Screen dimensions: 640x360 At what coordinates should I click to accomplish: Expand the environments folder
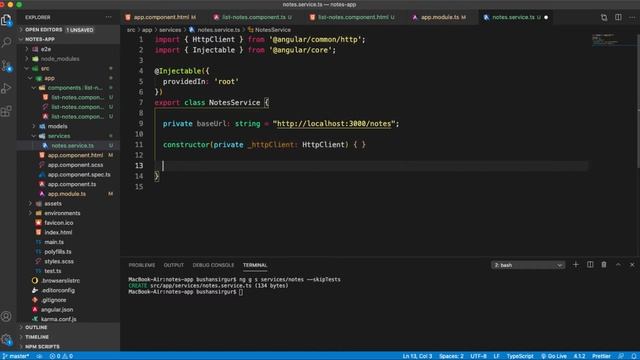[62, 213]
